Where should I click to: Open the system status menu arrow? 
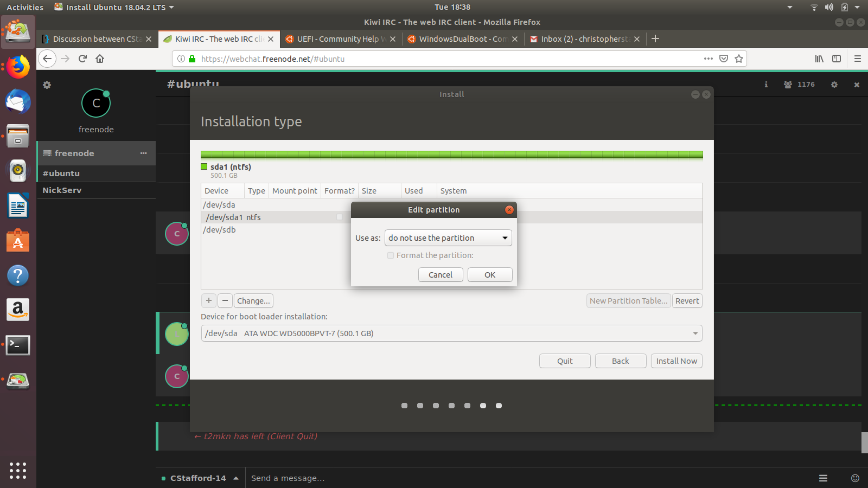point(857,7)
